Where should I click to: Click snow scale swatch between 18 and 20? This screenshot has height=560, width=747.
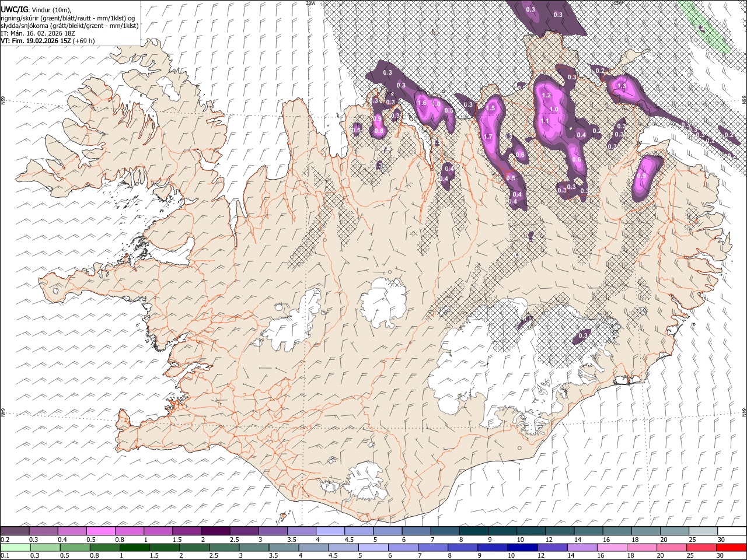646,531
